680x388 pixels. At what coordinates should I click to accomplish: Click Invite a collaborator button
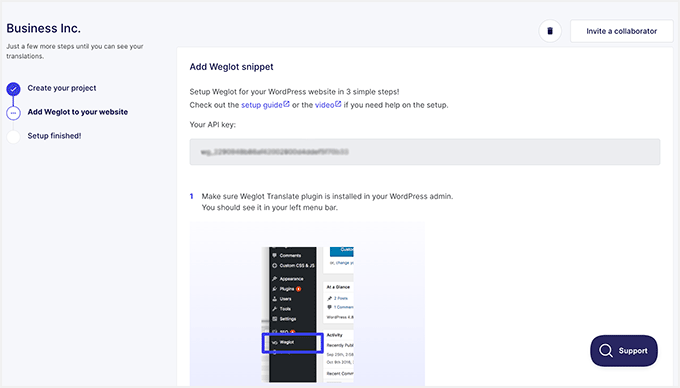[621, 31]
